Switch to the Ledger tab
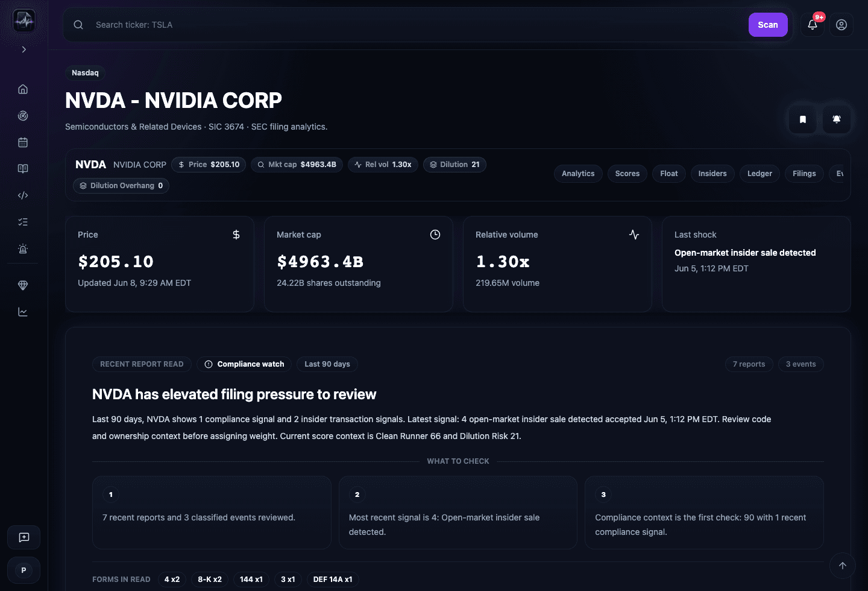 click(759, 174)
